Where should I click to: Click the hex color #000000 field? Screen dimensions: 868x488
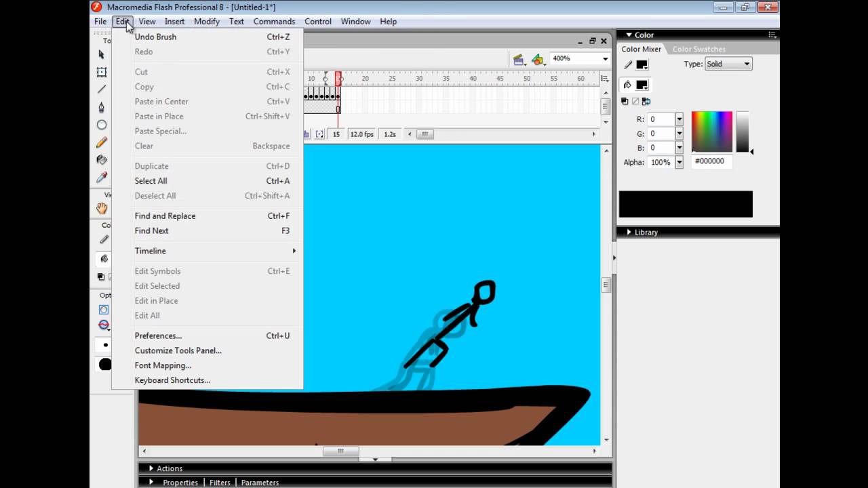pos(712,161)
